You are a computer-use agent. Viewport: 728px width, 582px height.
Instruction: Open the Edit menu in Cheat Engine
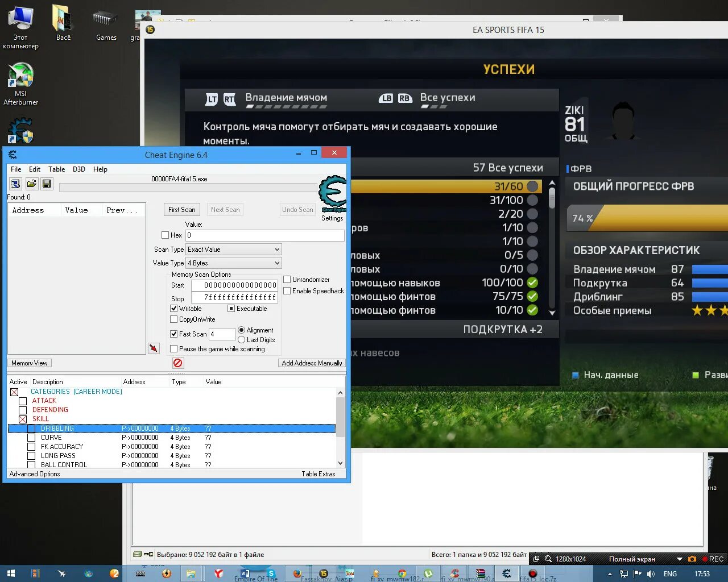[x=35, y=169]
